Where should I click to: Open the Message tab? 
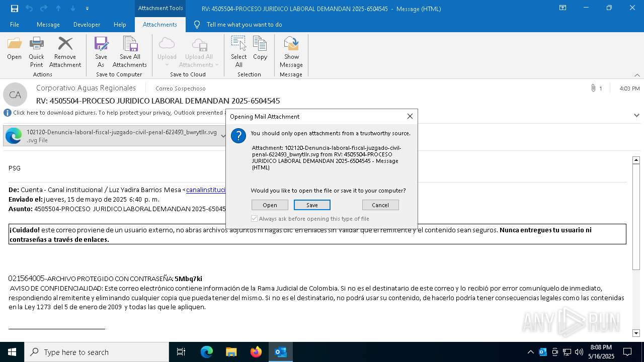coord(48,25)
